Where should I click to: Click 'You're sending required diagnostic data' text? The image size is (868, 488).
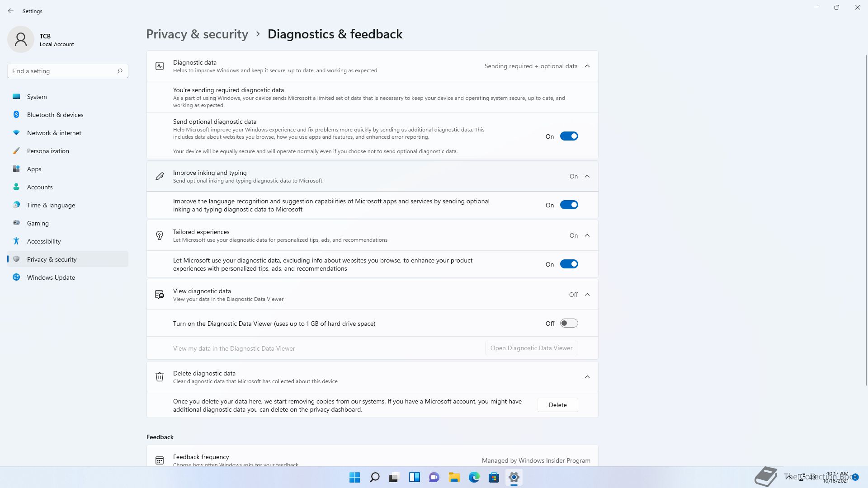click(x=228, y=90)
